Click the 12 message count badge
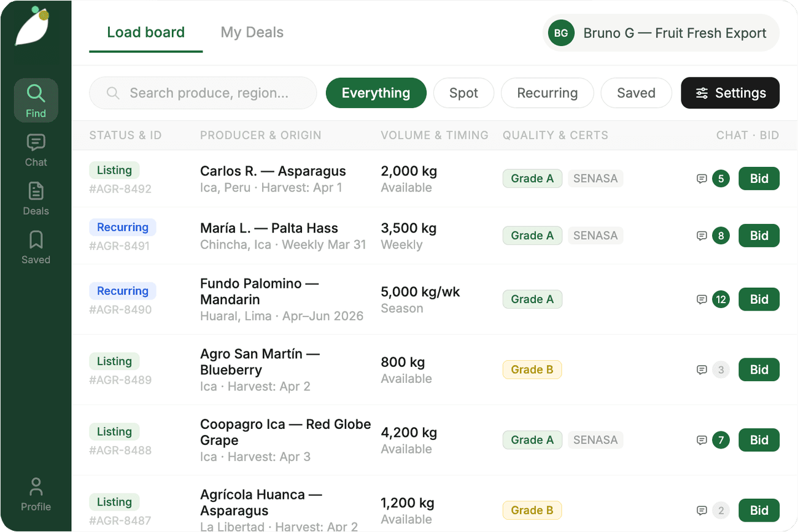The image size is (798, 532). 721,300
